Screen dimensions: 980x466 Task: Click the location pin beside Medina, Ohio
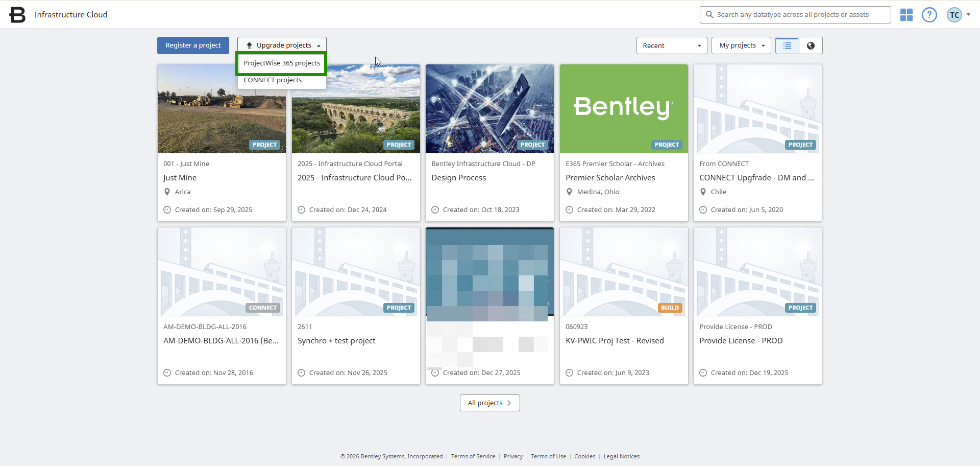(569, 192)
